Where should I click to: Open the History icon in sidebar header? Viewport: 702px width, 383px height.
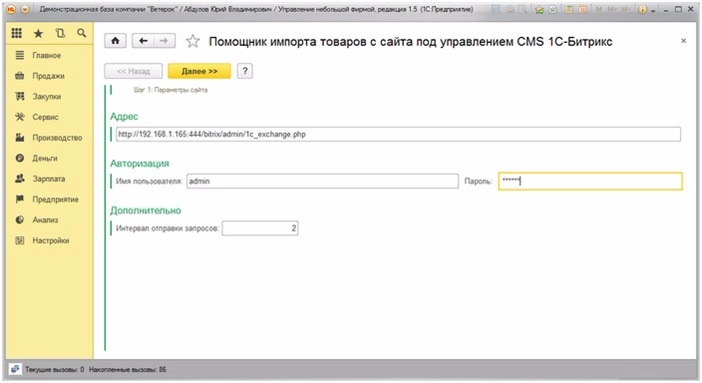pyautogui.click(x=60, y=33)
